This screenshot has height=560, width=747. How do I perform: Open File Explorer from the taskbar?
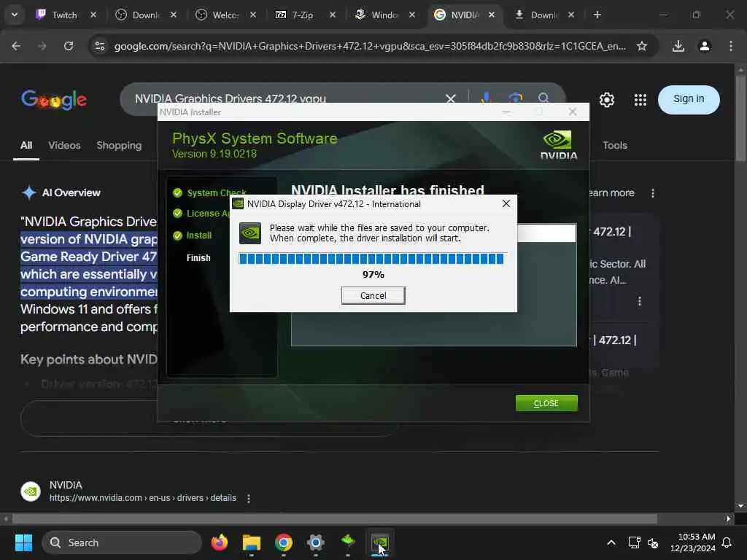[x=252, y=542]
